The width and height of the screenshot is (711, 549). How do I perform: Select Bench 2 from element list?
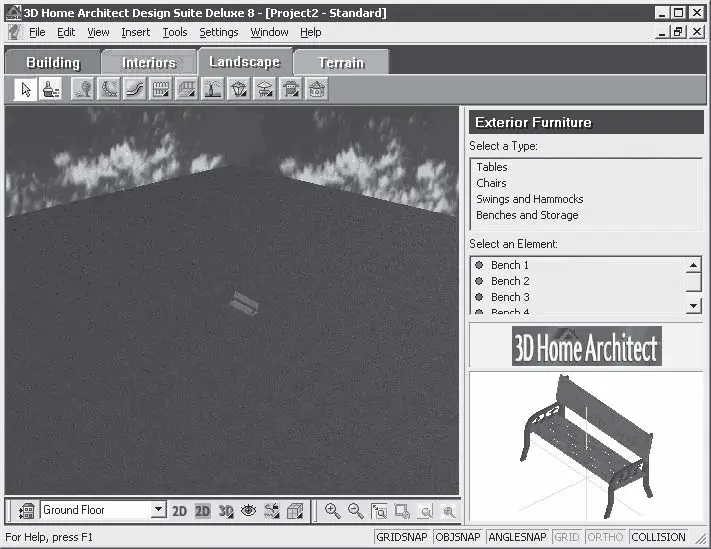[x=510, y=281]
